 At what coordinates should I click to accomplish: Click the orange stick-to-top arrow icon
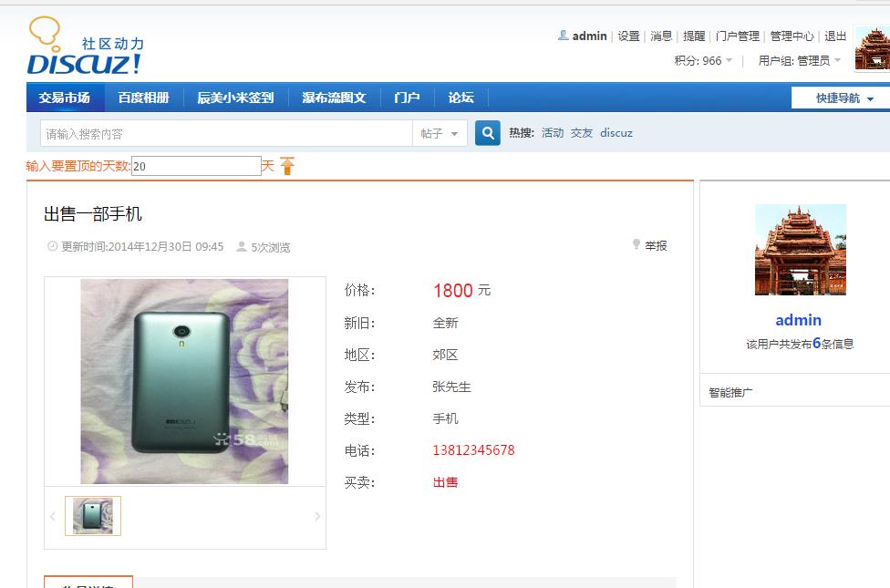click(x=287, y=166)
